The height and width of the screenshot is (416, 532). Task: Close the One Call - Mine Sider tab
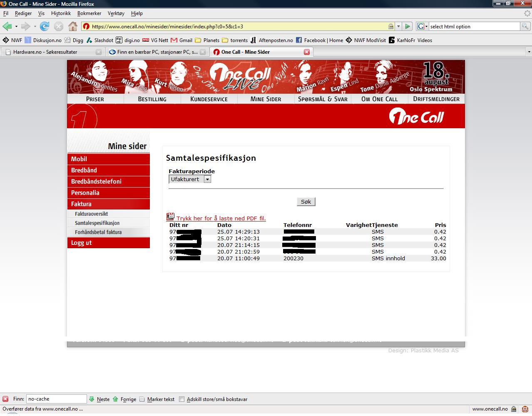307,52
